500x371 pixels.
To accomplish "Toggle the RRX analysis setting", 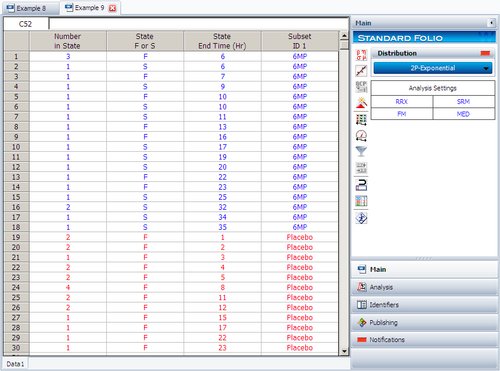I will click(402, 102).
